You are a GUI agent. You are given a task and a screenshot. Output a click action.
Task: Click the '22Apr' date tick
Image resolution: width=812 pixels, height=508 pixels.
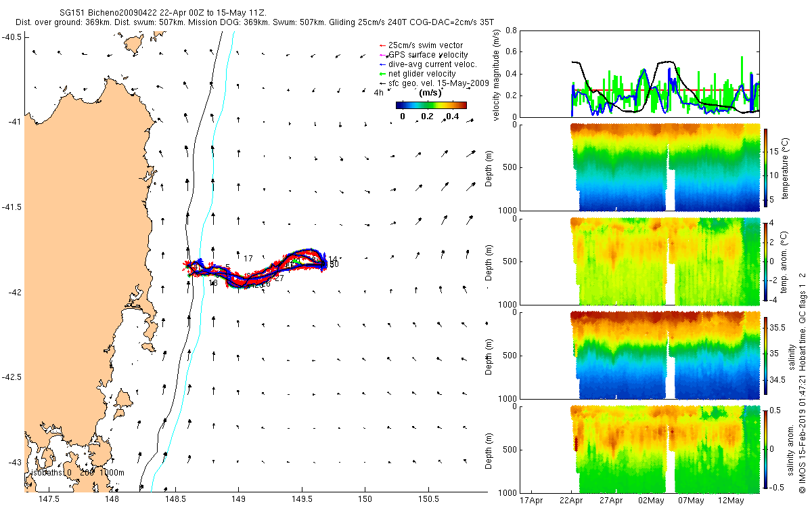coord(572,500)
